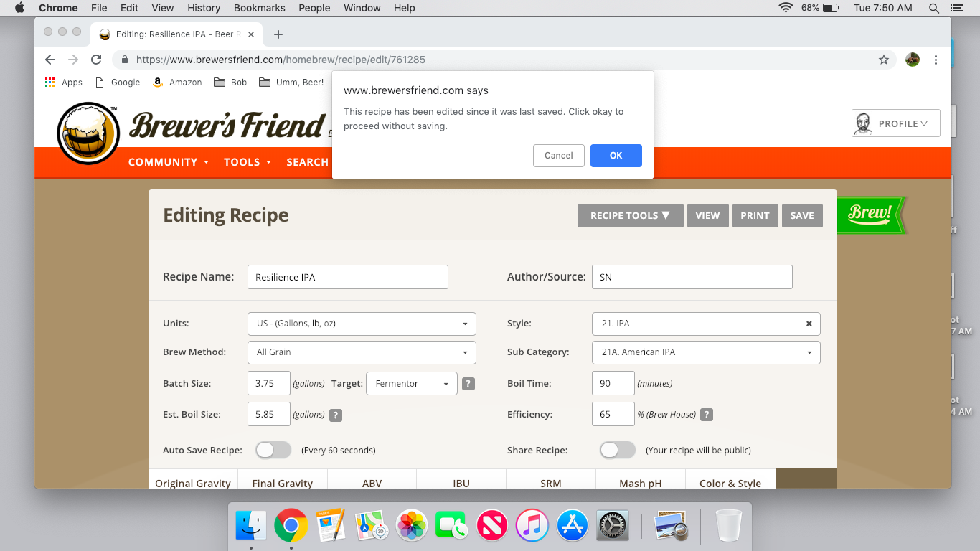980x551 pixels.
Task: Reload the page in Chrome
Action: click(96, 60)
